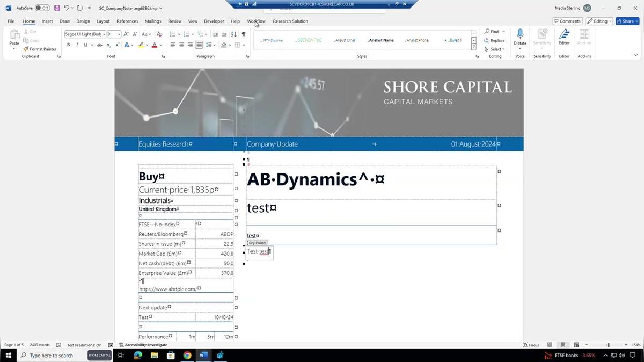This screenshot has height=362, width=644.
Task: Toggle the AutoSave switch
Action: tap(42, 8)
